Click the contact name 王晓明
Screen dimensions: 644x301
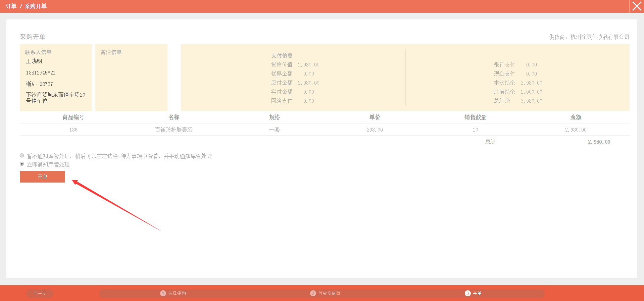34,61
